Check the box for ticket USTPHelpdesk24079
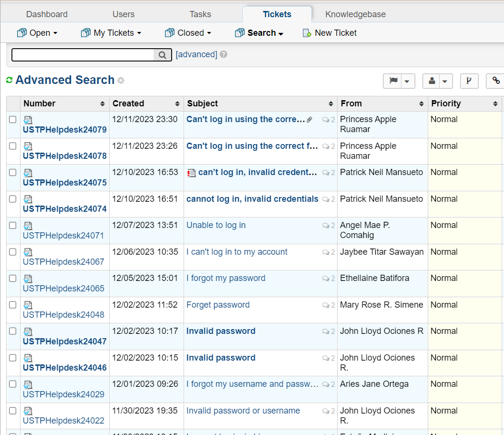504x435 pixels. 13,120
